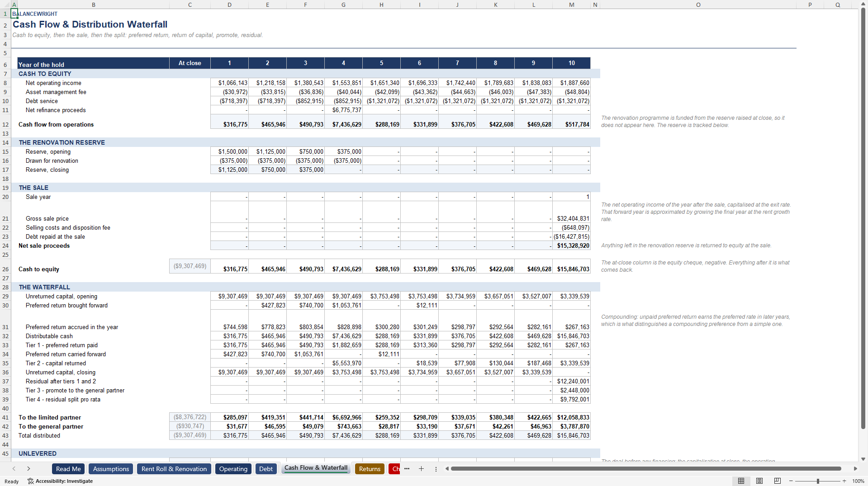Image resolution: width=868 pixels, height=486 pixels.
Task: Switch to the Operating sheet tab
Action: (x=233, y=469)
